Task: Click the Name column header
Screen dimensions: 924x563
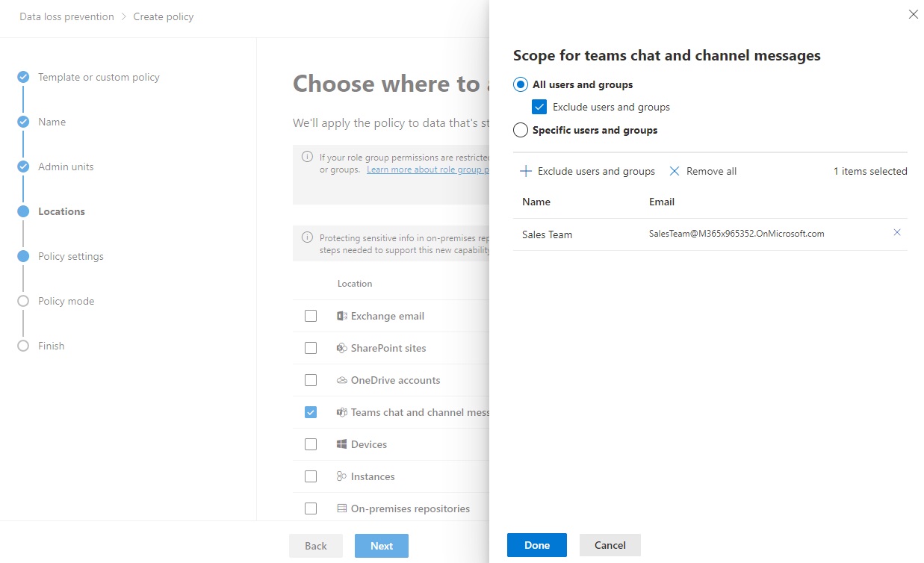Action: click(x=536, y=202)
